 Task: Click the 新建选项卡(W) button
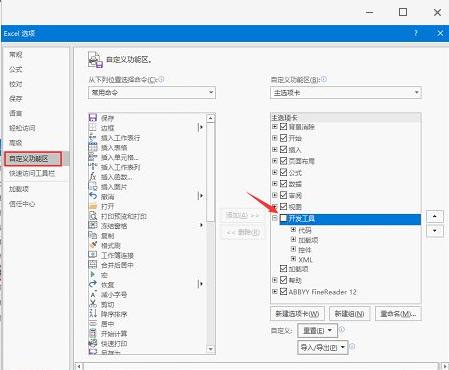click(297, 314)
